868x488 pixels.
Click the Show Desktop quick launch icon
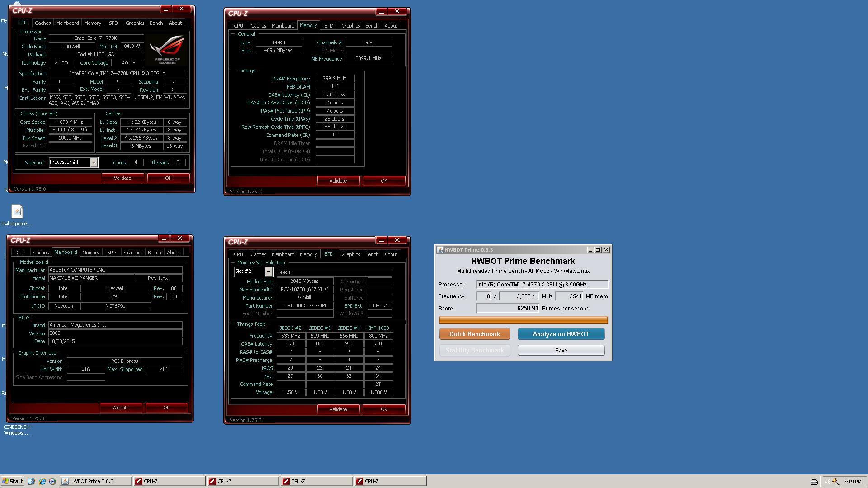(31, 481)
